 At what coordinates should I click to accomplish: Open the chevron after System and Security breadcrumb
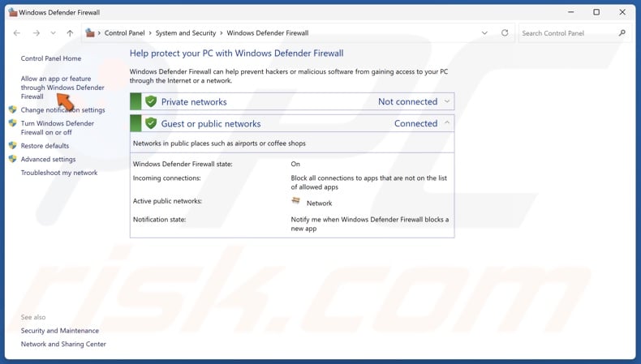[x=222, y=33]
